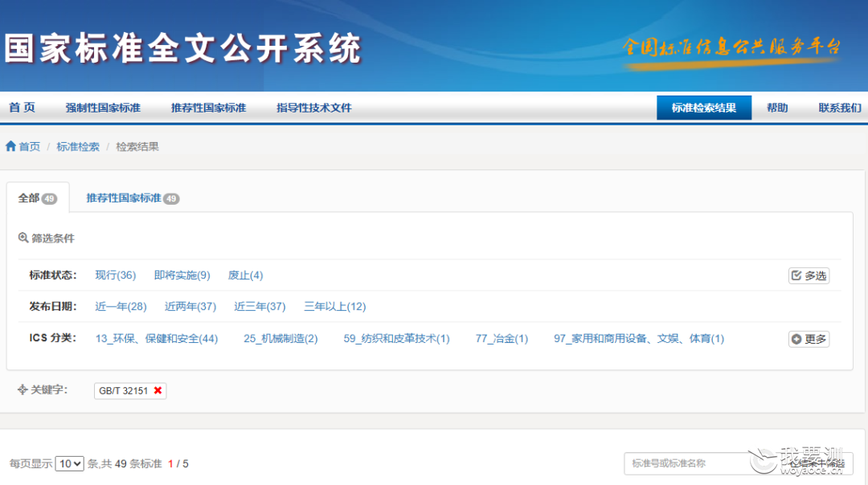Filter by date 近两年(37)
Viewport: 868px width, 485px height.
point(190,307)
